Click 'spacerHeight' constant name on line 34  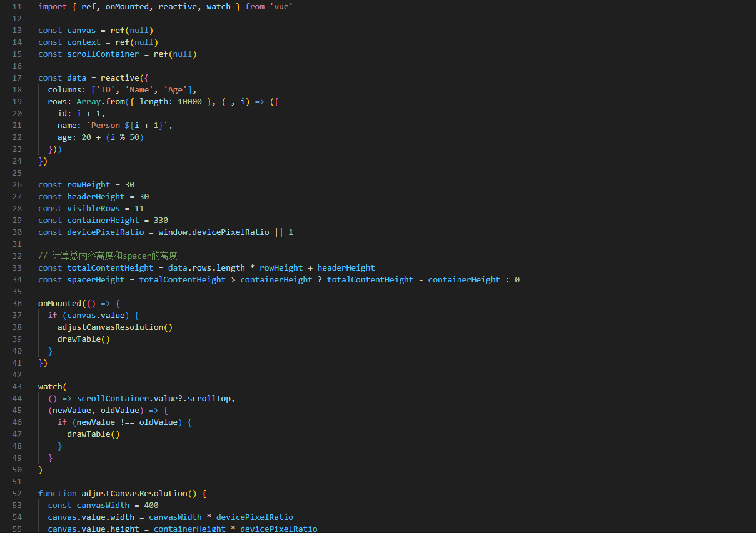tap(96, 279)
